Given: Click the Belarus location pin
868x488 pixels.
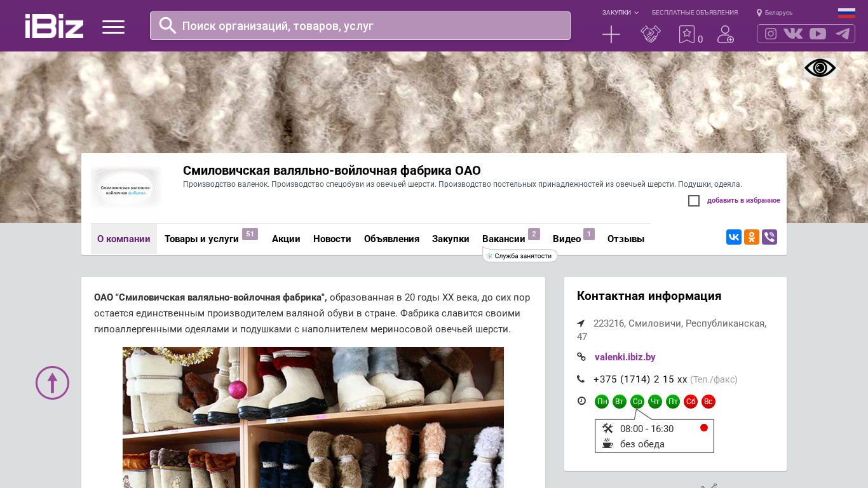Looking at the screenshot, I should point(759,13).
